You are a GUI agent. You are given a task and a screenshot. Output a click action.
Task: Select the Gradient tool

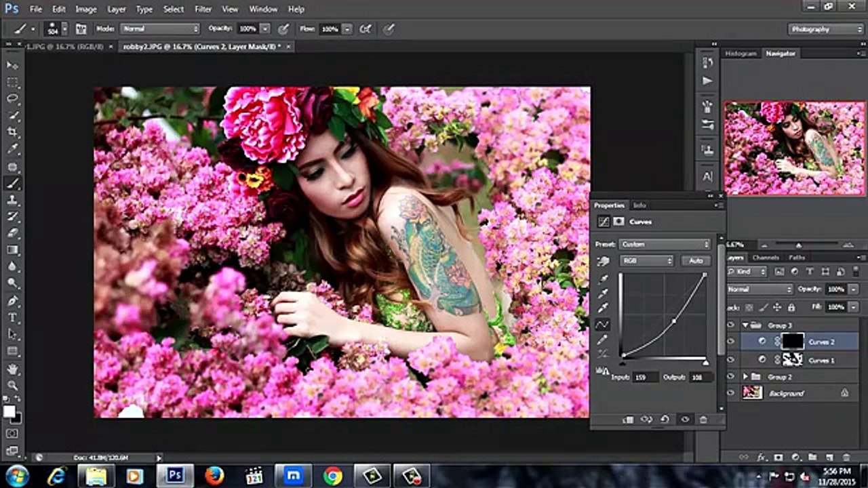click(12, 251)
